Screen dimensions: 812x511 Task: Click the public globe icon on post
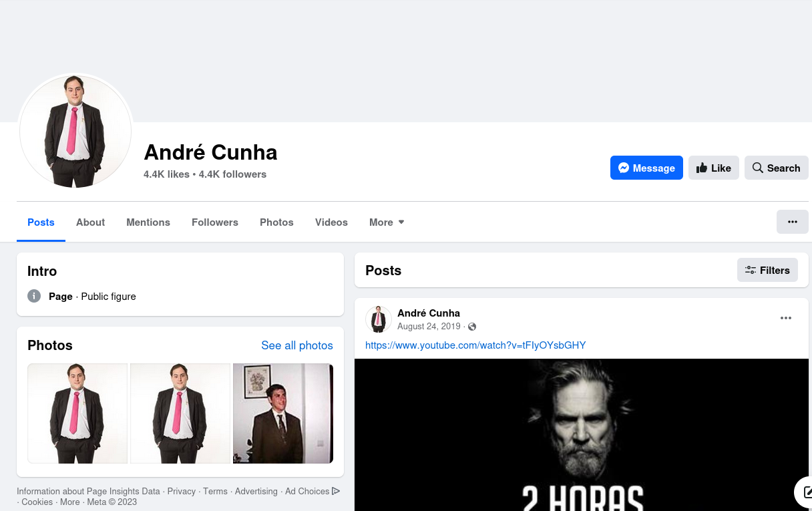tap(472, 327)
